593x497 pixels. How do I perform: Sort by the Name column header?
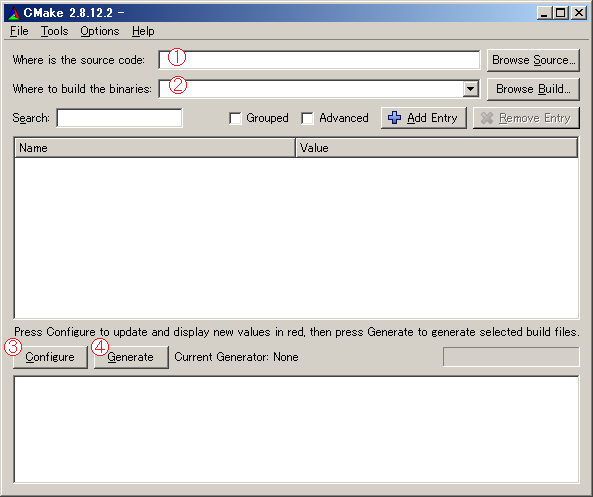point(155,148)
